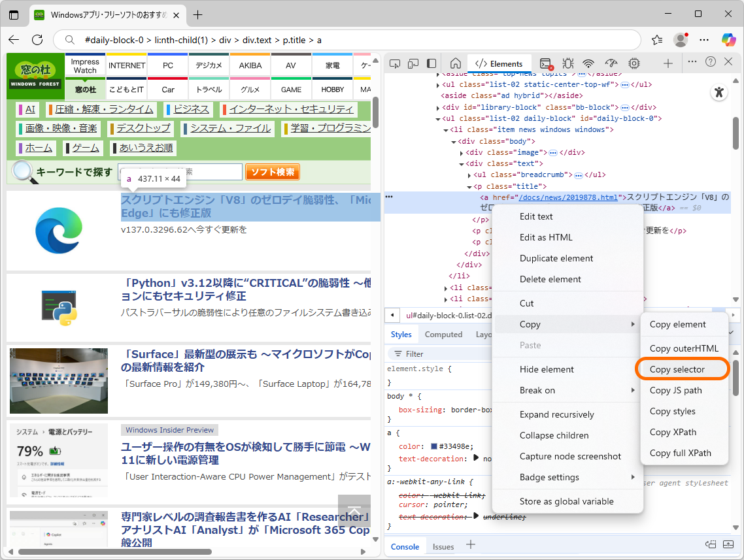
Task: Click the network conditions Wi-Fi icon
Action: coord(588,63)
